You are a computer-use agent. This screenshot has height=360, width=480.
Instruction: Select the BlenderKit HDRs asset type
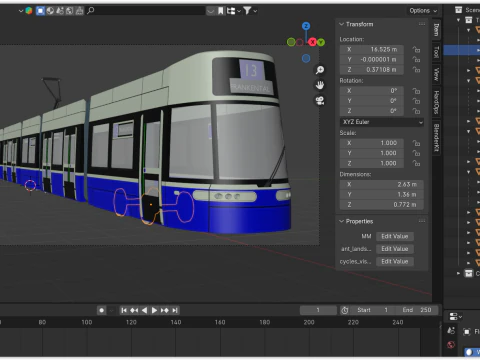[70, 11]
